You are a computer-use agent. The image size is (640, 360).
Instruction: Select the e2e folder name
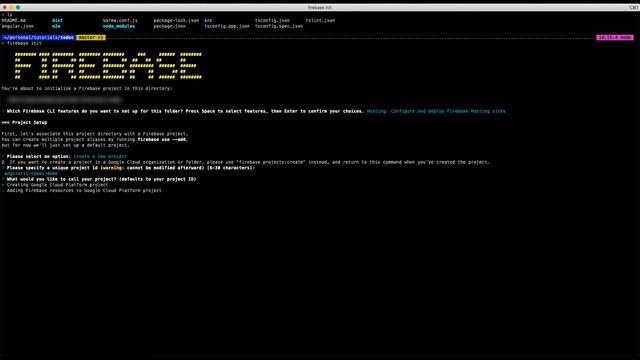56,26
